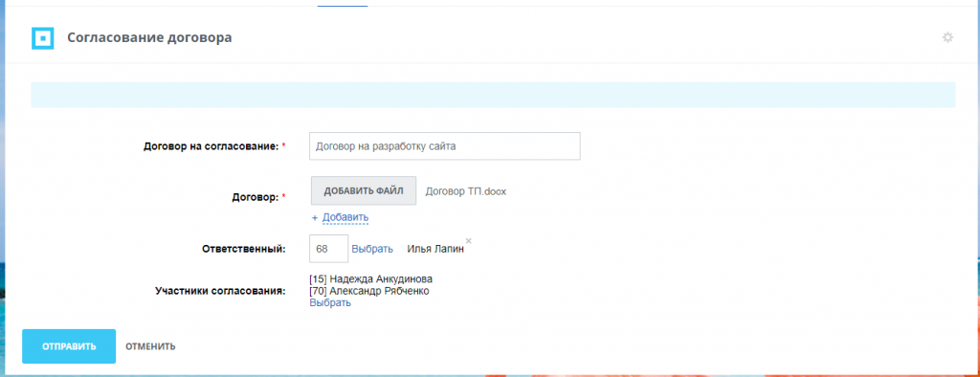Click the Добавить файл button
The image size is (980, 377).
363,190
